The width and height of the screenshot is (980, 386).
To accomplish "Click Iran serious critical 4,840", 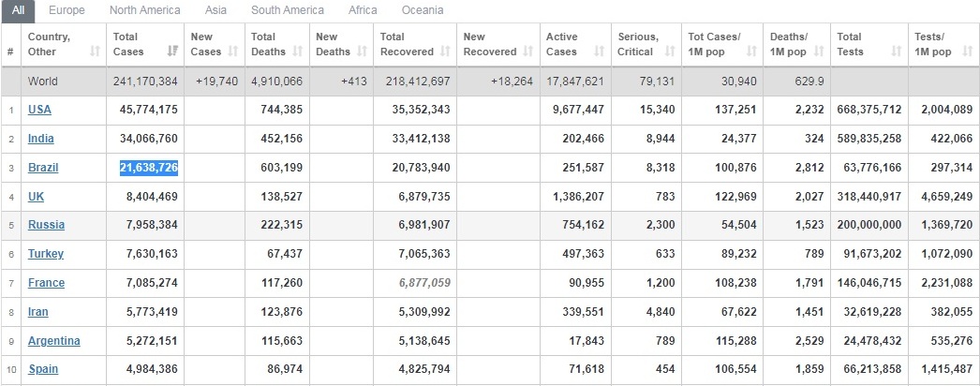I will click(661, 312).
